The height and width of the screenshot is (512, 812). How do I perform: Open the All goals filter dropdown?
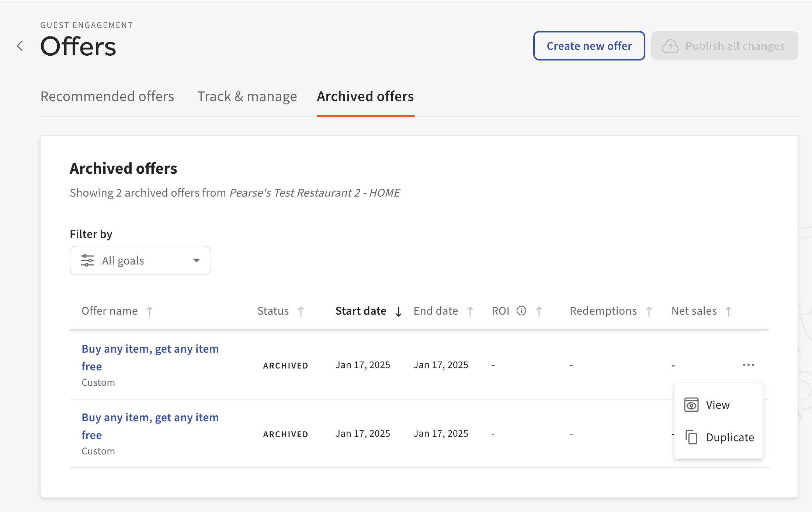(x=140, y=260)
